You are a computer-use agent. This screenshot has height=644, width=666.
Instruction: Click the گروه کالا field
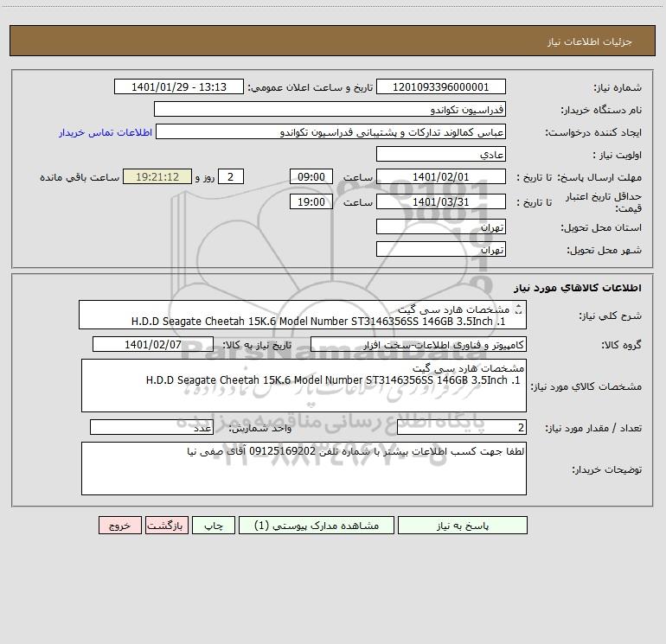[419, 344]
